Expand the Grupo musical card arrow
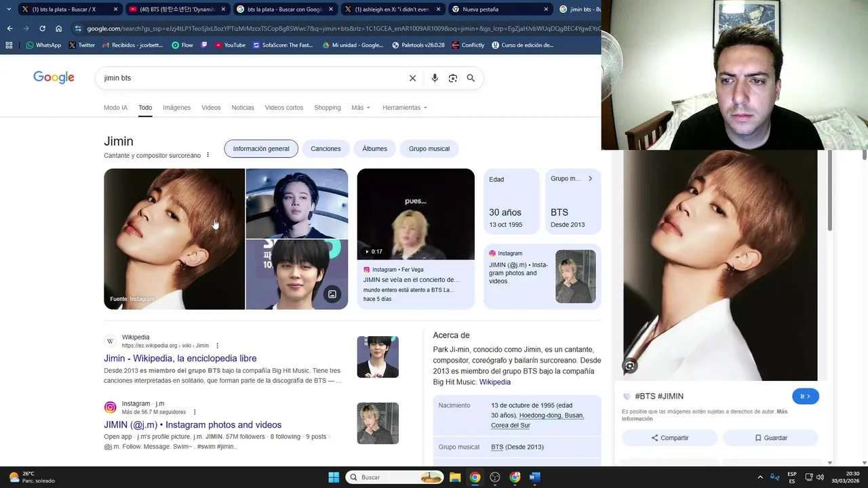868x488 pixels. [590, 179]
